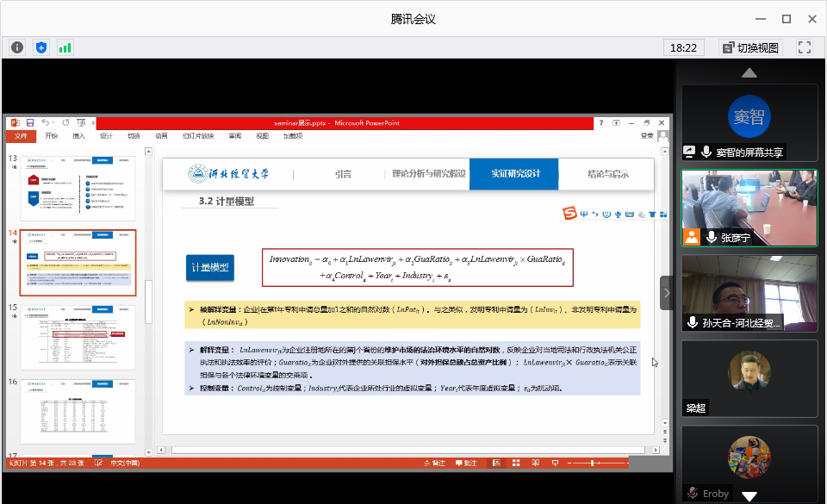Viewport: 827px width, 504px height.
Task: Click the undo arrow in PowerPoint
Action: (45, 123)
